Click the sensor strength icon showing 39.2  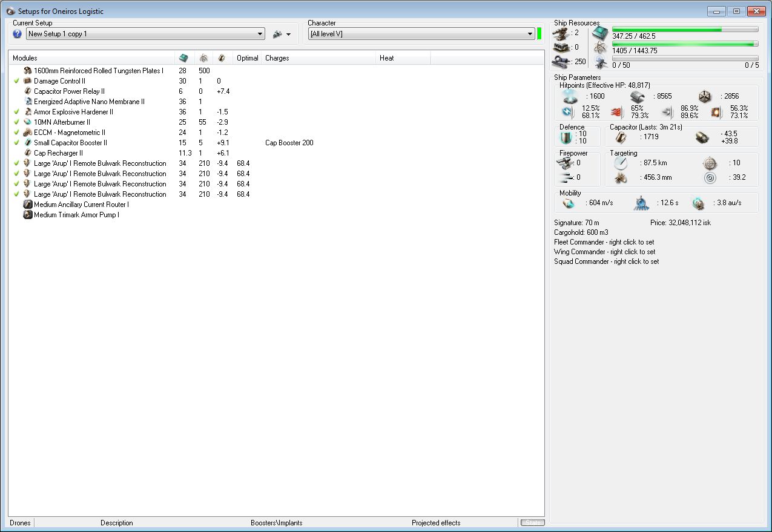coord(710,178)
